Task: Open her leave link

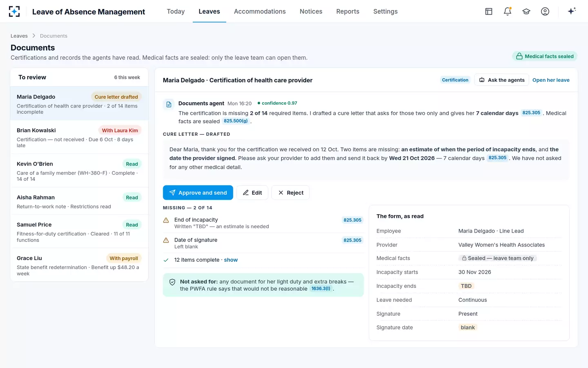Action: click(551, 80)
